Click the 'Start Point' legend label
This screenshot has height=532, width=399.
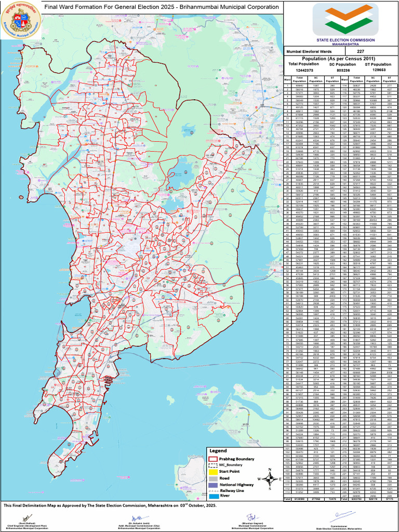[x=230, y=472]
